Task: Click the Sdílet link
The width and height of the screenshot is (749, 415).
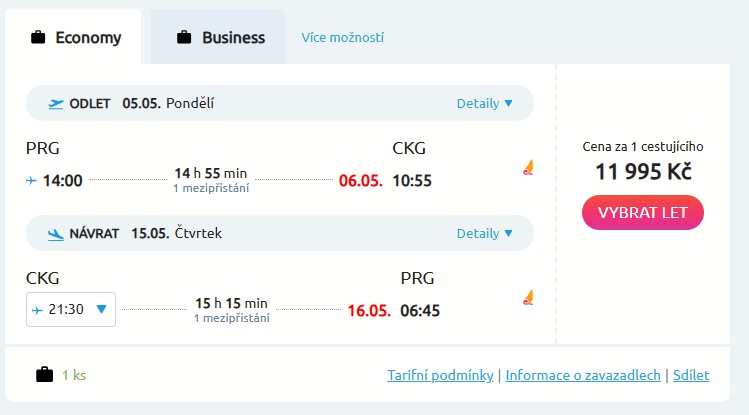Action: click(691, 375)
